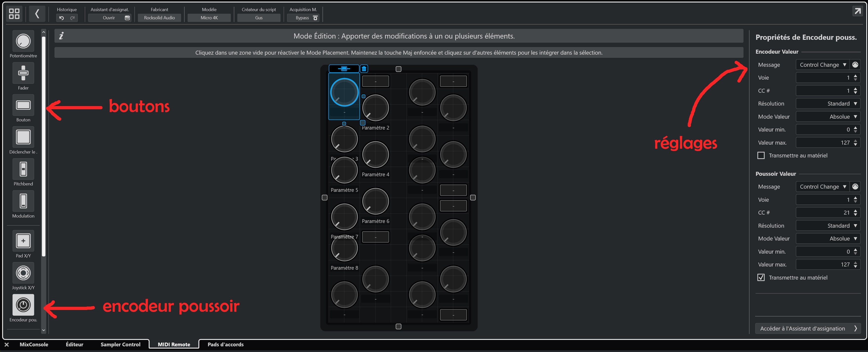
Task: Click the undo arrow under Historique
Action: point(62,18)
